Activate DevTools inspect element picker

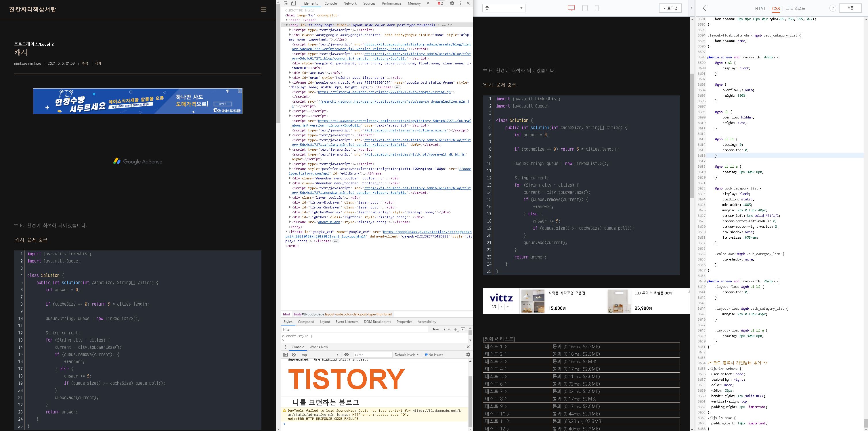pyautogui.click(x=286, y=3)
